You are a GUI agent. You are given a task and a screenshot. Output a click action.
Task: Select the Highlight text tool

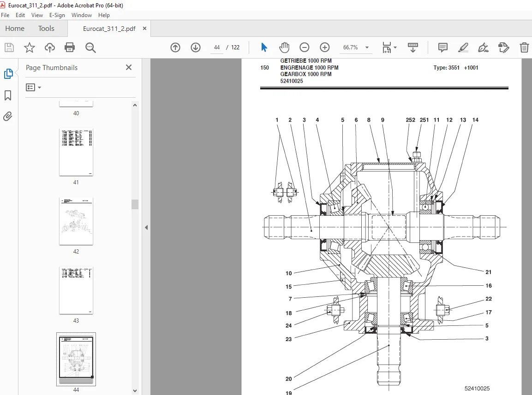tap(463, 47)
